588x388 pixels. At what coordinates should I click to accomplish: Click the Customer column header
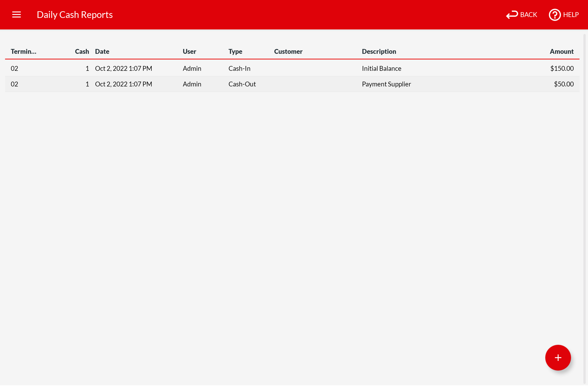(x=288, y=51)
